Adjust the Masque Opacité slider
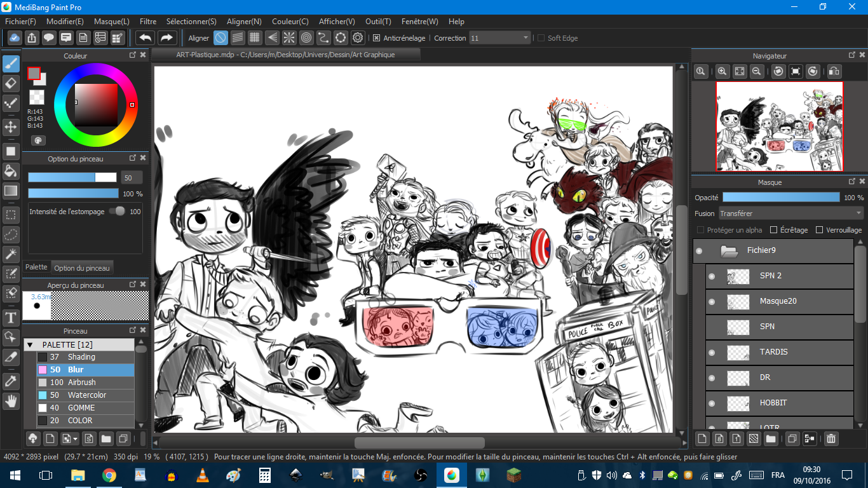The image size is (868, 488). pos(781,198)
